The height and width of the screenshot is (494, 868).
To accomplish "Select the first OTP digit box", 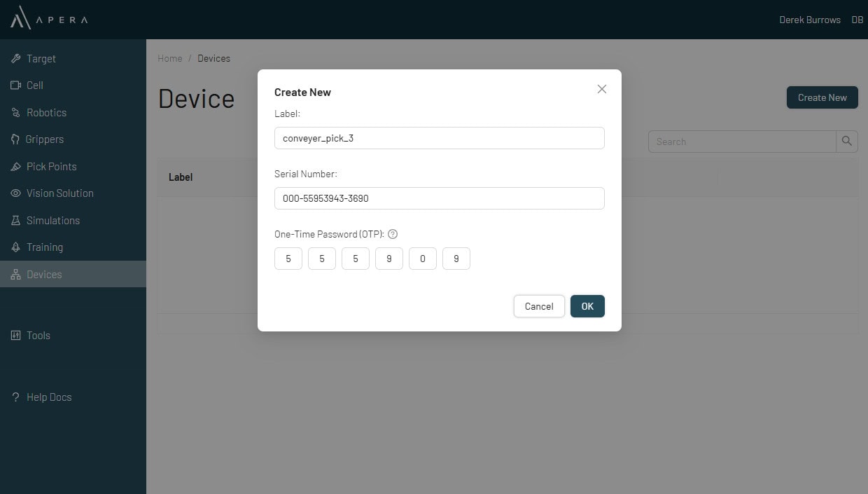I will tap(288, 259).
